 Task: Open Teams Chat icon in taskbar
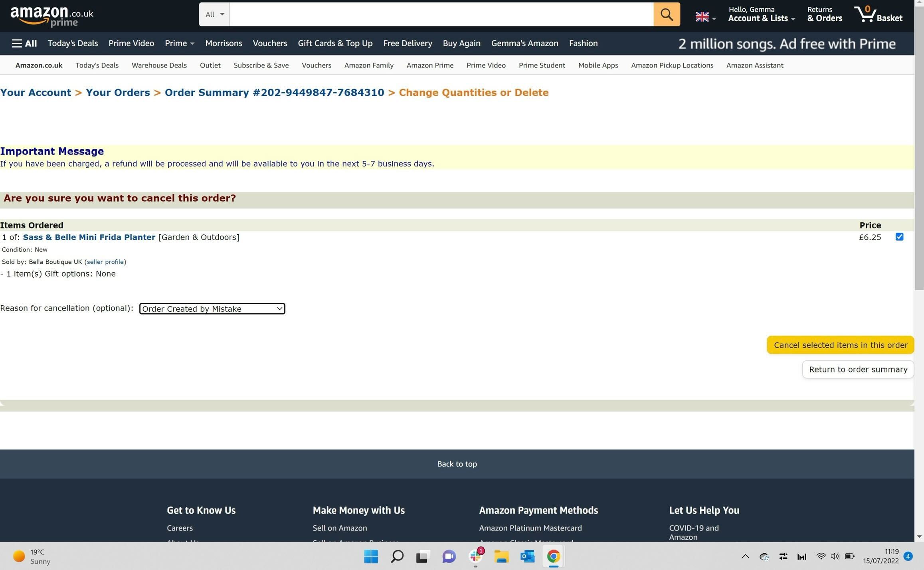pos(449,556)
